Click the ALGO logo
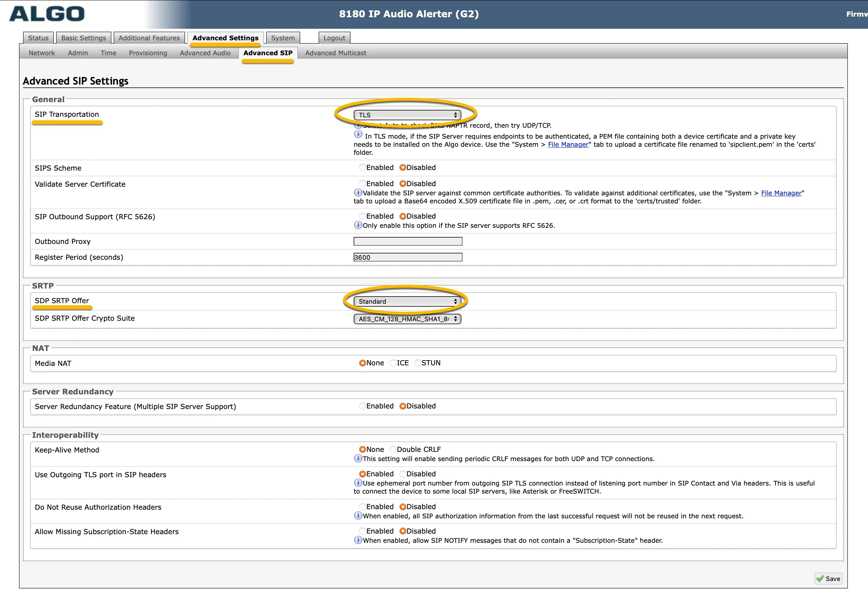This screenshot has width=868, height=600. 47,14
